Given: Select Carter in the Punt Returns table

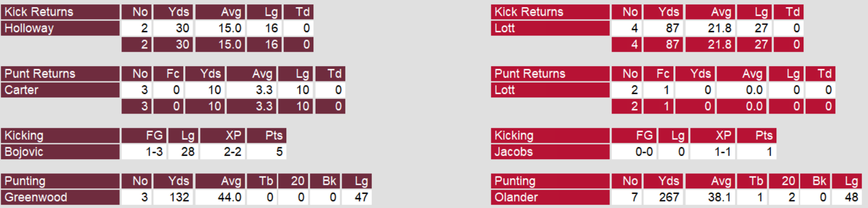Looking at the screenshot, I should (22, 90).
